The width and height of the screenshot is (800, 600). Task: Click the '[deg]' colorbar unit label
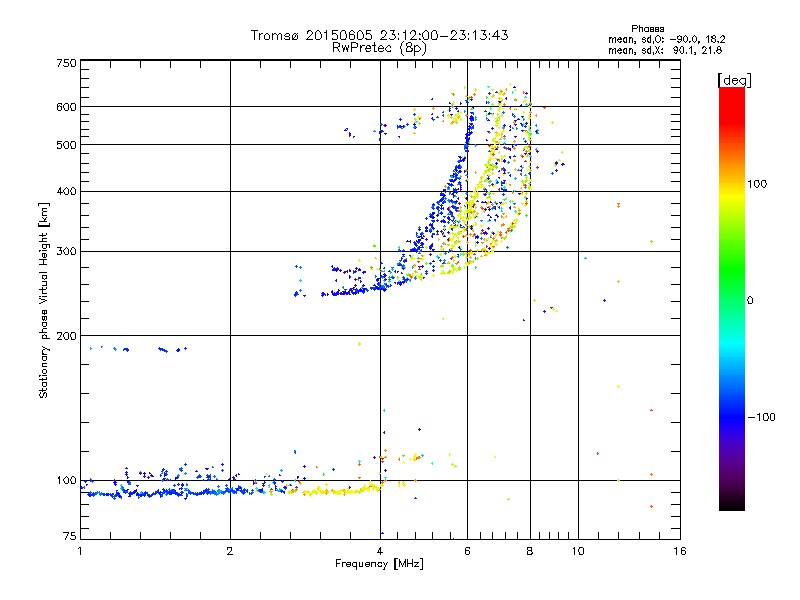[x=734, y=80]
